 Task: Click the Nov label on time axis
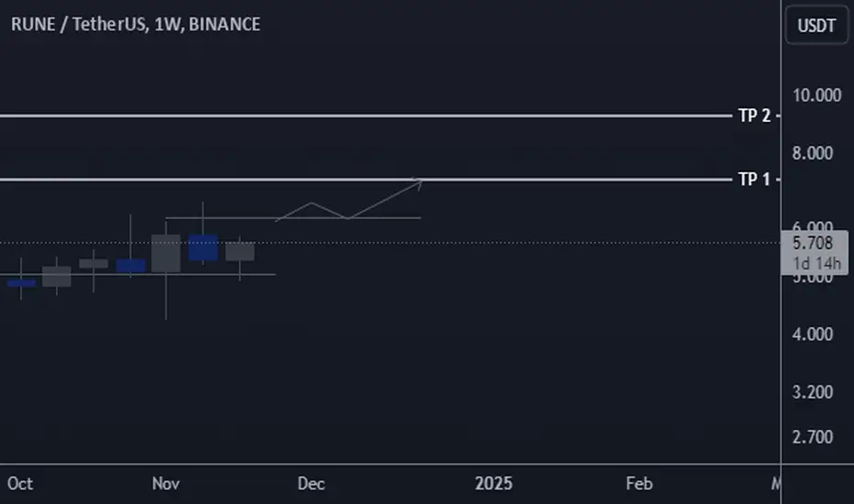166,483
